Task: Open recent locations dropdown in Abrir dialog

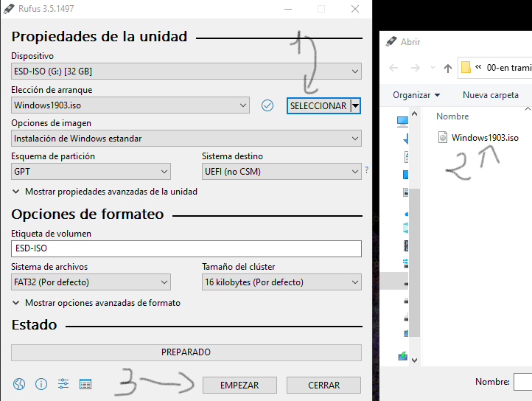Action: [x=433, y=68]
